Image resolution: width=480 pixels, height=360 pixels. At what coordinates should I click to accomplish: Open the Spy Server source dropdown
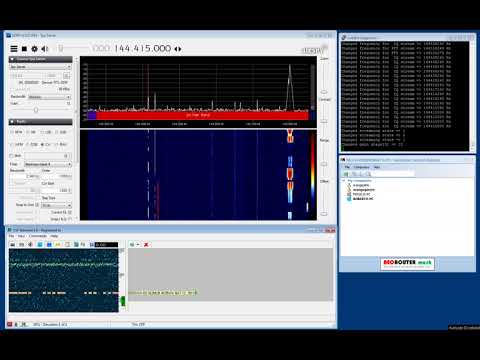click(40, 67)
